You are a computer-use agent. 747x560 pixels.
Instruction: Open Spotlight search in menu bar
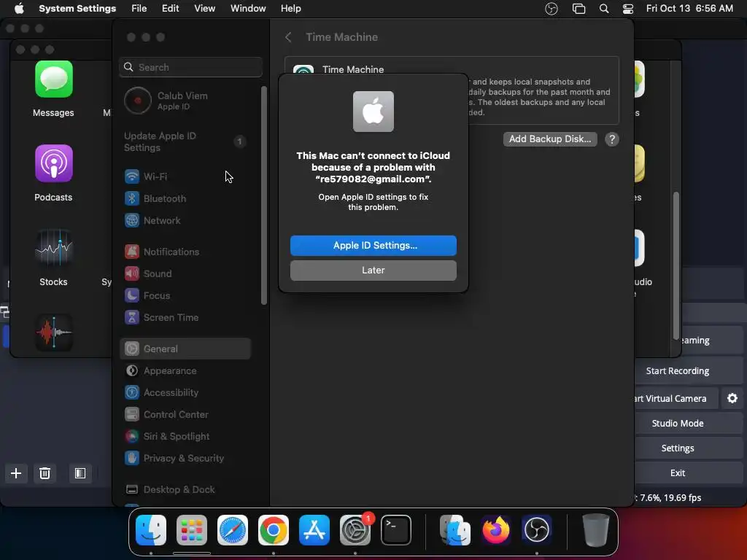point(603,9)
